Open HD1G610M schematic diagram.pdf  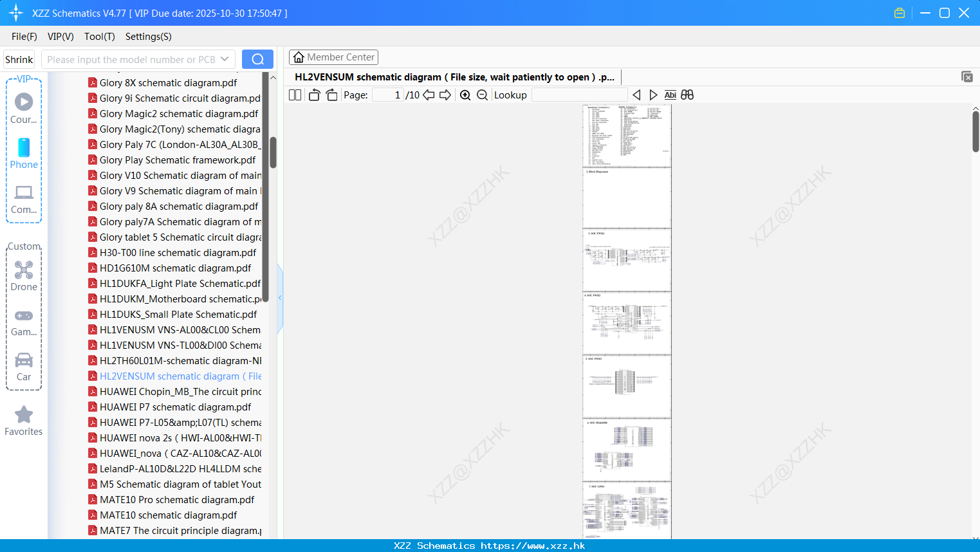click(x=169, y=268)
